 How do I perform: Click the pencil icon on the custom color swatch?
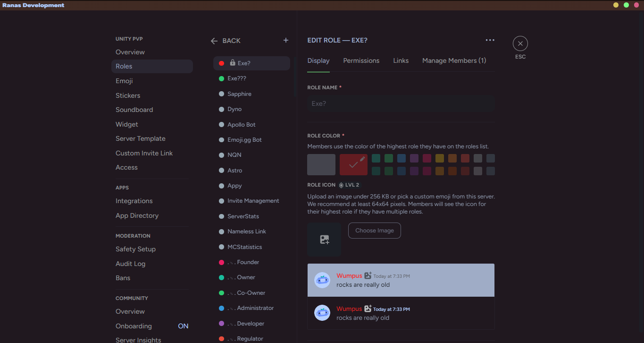[363, 159]
